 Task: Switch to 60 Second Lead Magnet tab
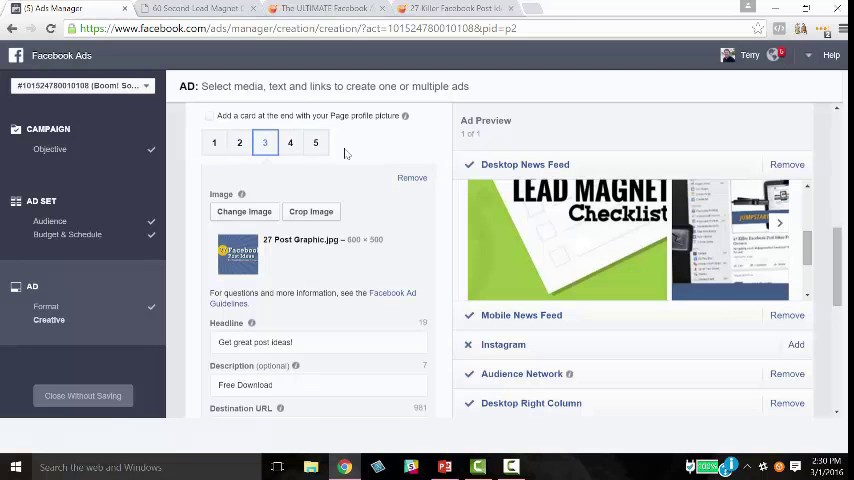(x=198, y=9)
